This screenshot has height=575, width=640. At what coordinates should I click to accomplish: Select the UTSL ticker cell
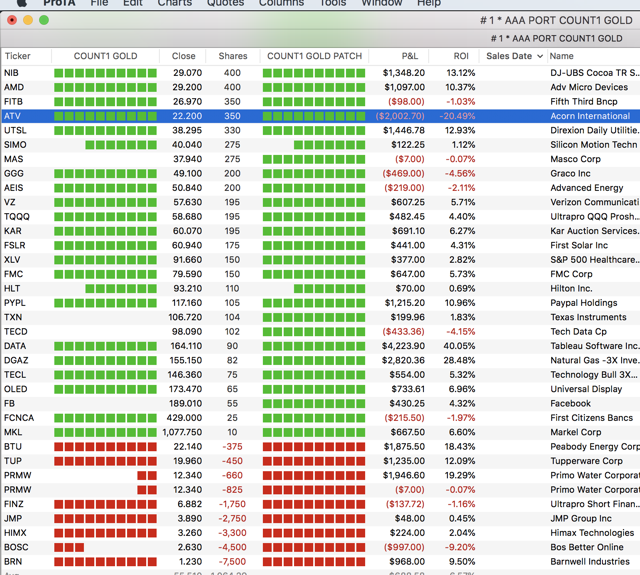15,130
